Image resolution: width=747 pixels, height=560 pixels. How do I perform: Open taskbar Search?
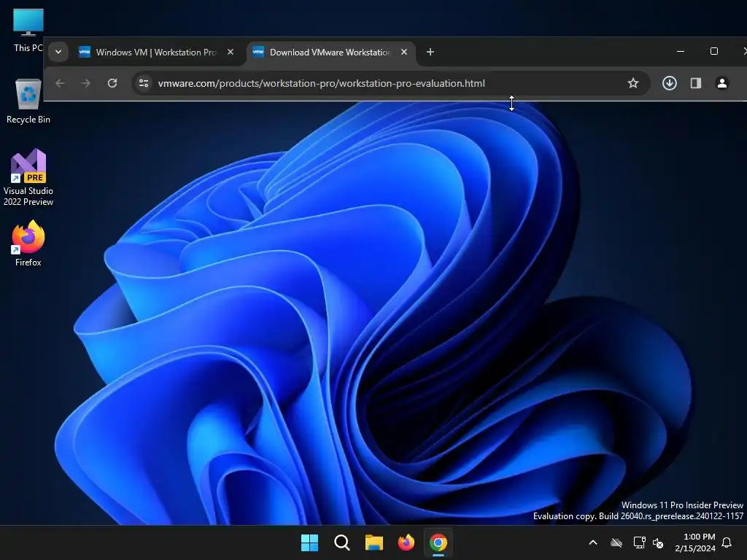[x=341, y=542]
